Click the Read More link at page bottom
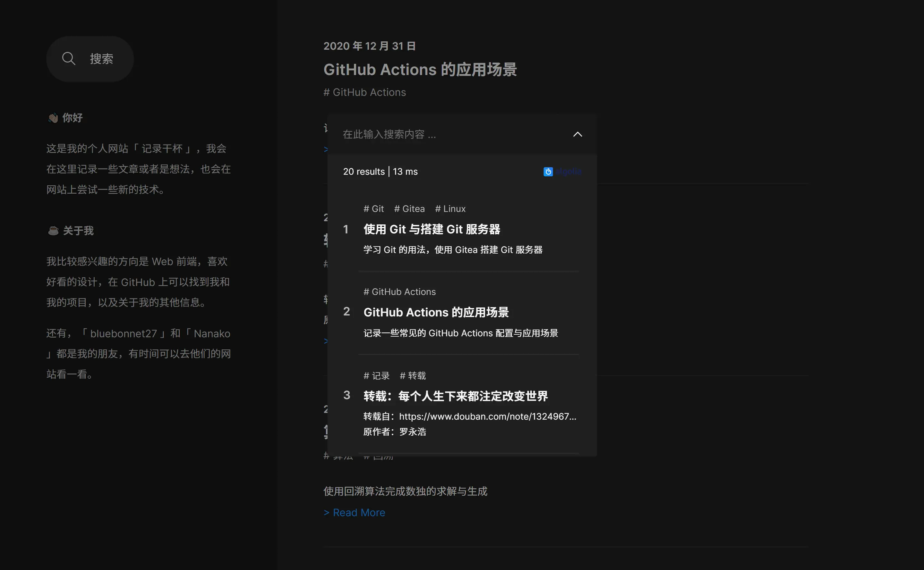 click(x=354, y=512)
